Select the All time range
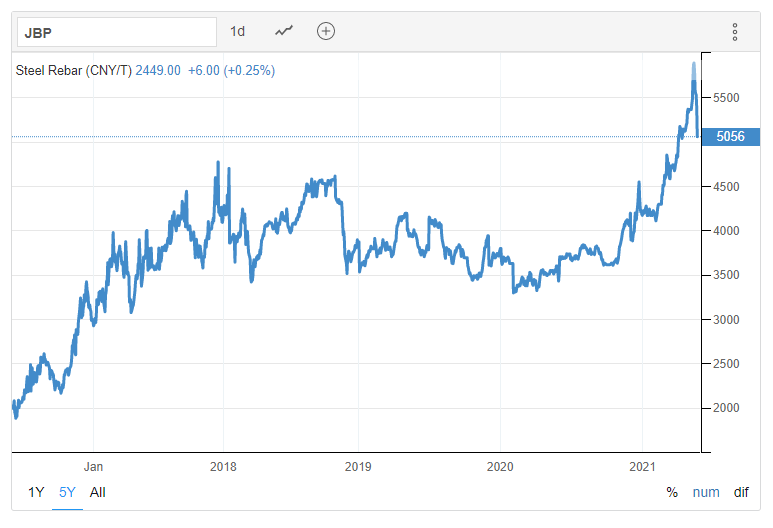The height and width of the screenshot is (528, 773). coord(98,492)
